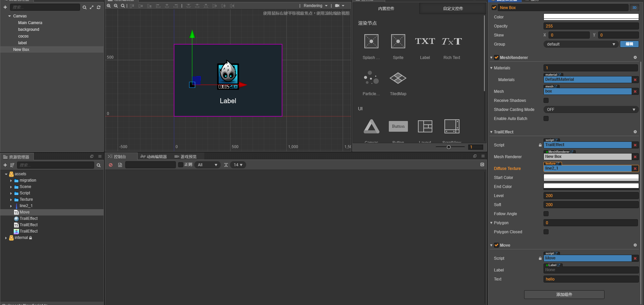Open the Start Color swatch
644x305 pixels.
pos(591,177)
